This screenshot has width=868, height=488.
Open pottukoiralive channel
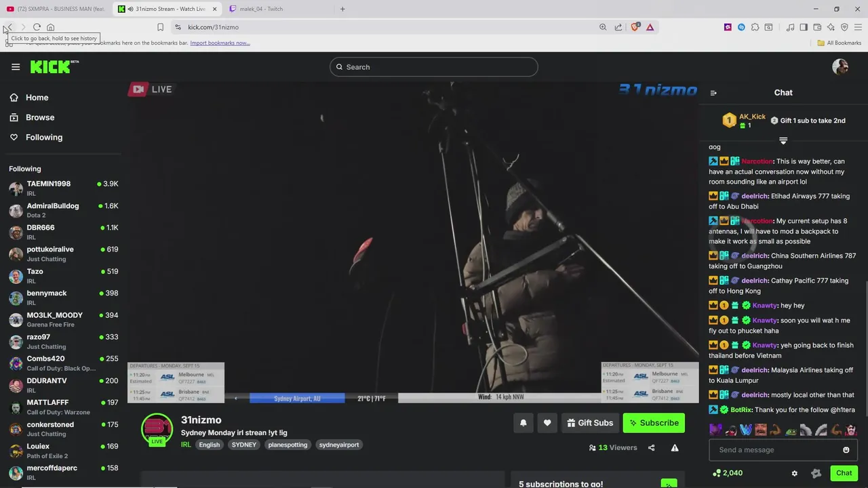64,253
